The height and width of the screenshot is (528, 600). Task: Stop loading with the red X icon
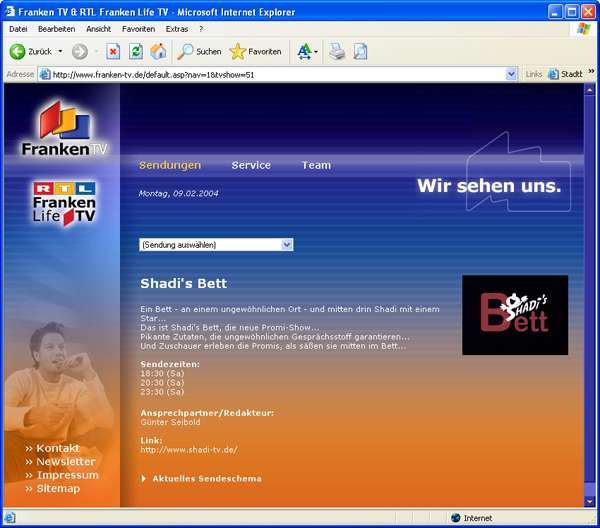[x=113, y=52]
